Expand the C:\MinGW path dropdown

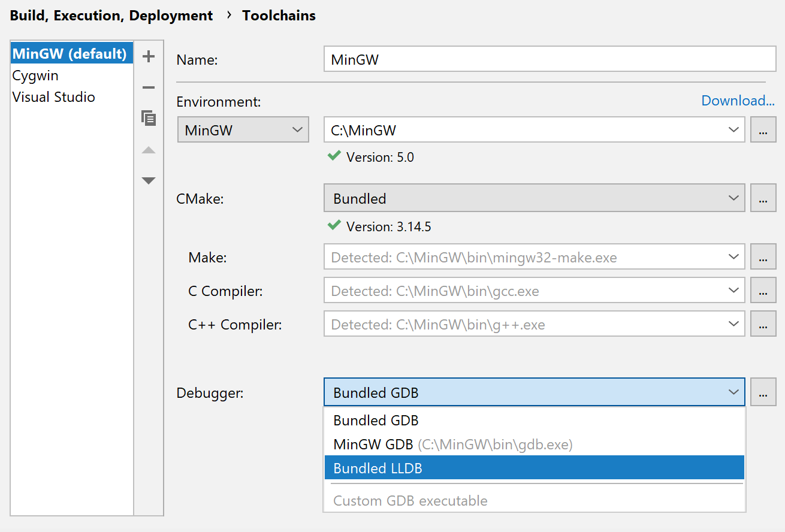733,129
